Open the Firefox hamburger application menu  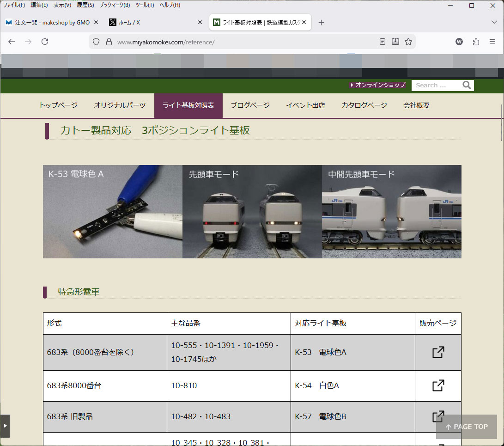tap(492, 42)
